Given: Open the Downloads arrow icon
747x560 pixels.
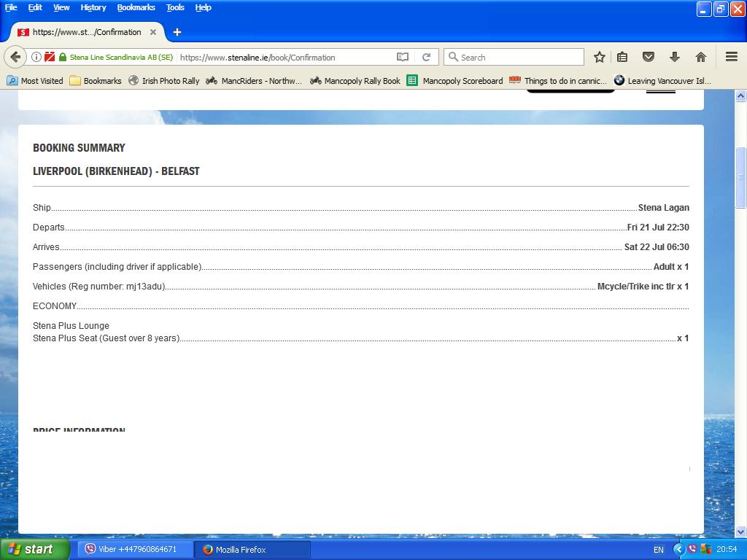Looking at the screenshot, I should tap(675, 57).
